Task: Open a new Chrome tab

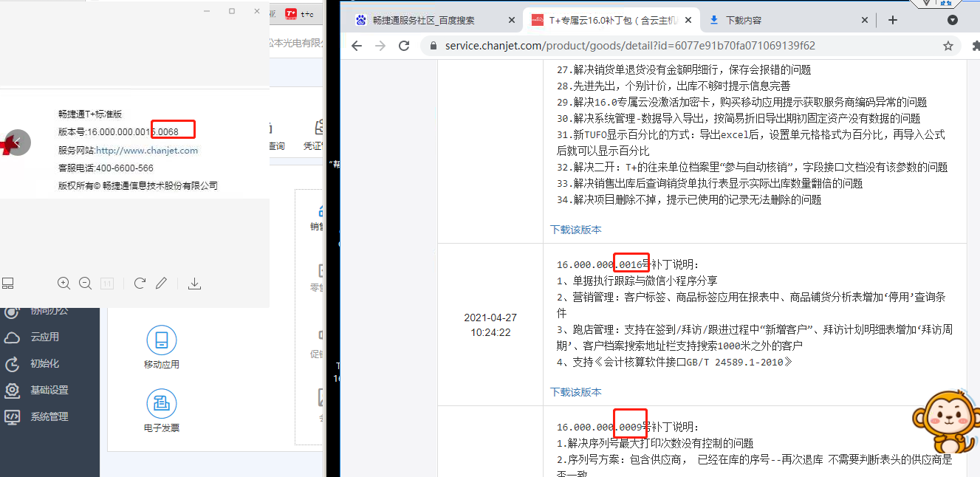Action: click(x=892, y=20)
